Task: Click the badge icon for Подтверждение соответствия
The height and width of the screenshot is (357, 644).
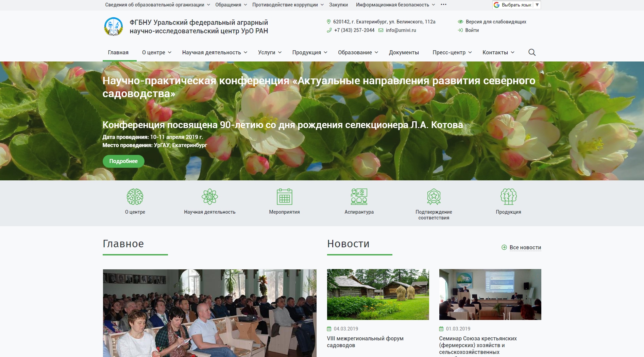Action: (x=433, y=196)
